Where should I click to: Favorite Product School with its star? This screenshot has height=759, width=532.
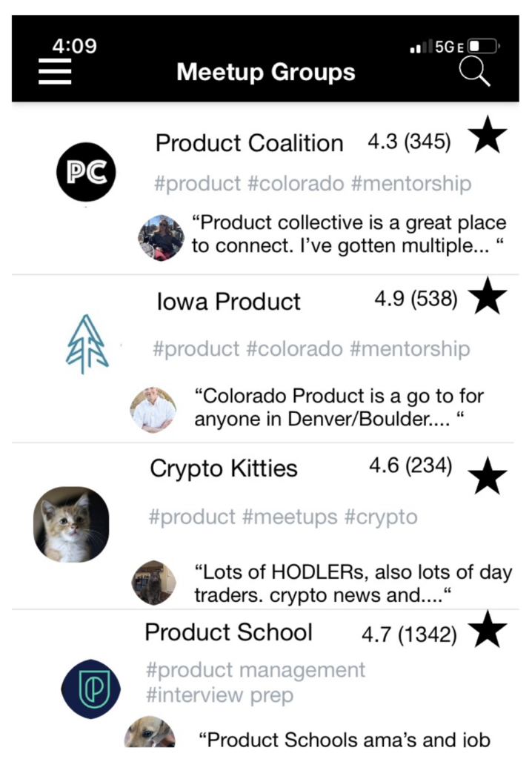pos(488,630)
